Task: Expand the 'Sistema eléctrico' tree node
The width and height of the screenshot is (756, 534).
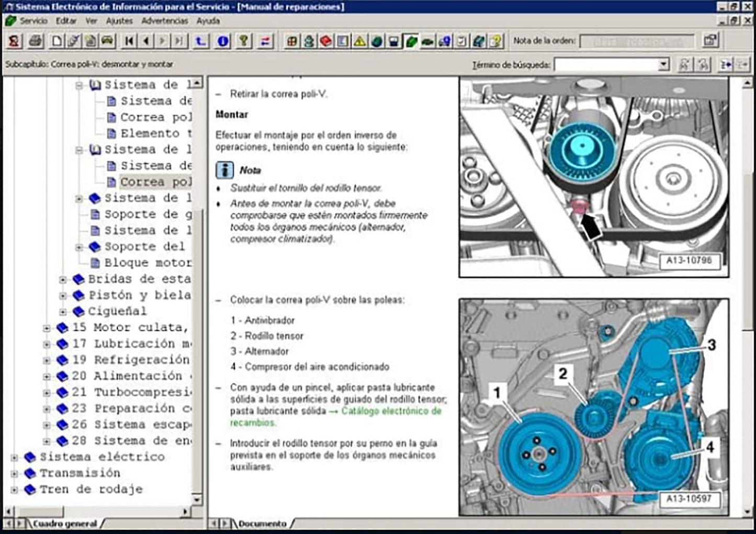Action: (14, 458)
